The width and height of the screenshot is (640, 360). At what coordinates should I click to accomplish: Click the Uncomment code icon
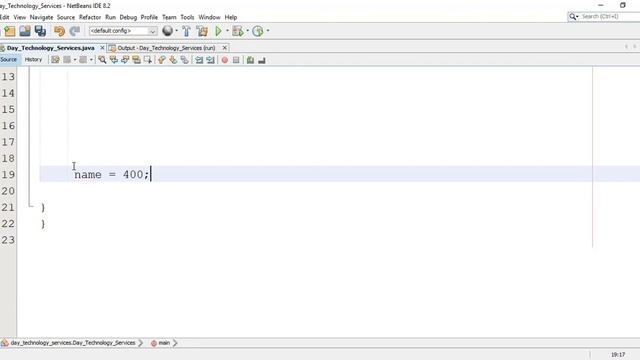[262, 60]
